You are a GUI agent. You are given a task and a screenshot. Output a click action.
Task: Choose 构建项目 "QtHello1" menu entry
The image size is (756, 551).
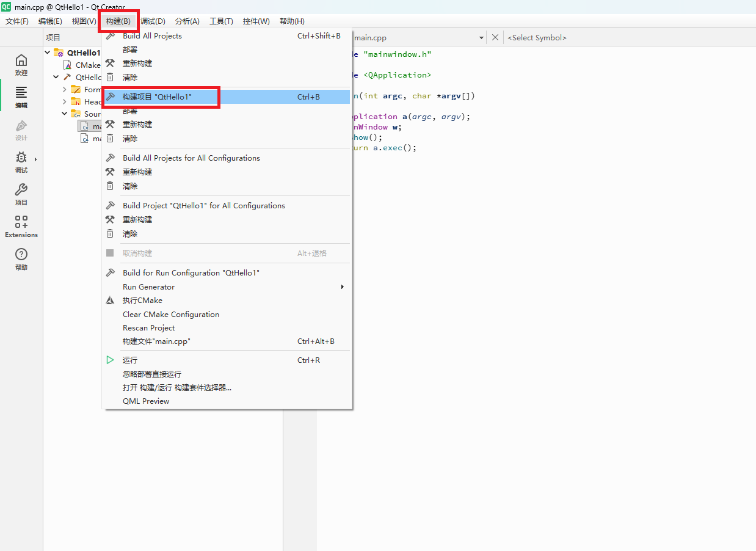227,97
